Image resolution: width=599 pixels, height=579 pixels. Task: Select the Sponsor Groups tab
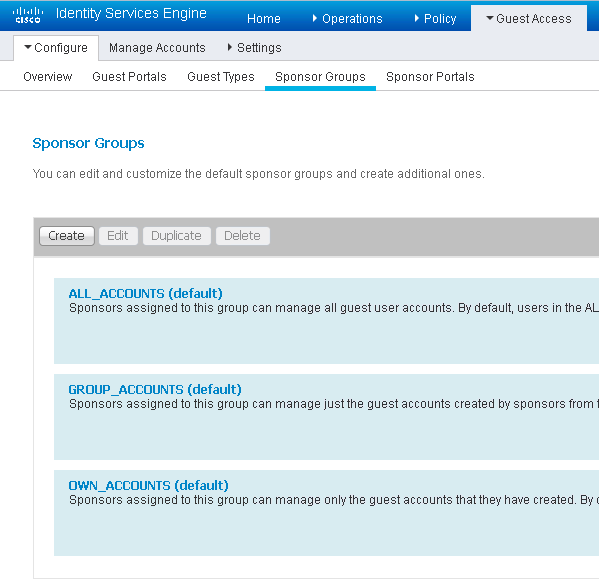(321, 77)
